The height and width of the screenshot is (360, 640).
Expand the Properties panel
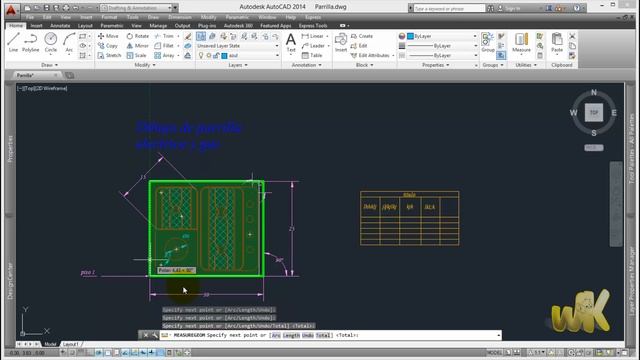436,65
